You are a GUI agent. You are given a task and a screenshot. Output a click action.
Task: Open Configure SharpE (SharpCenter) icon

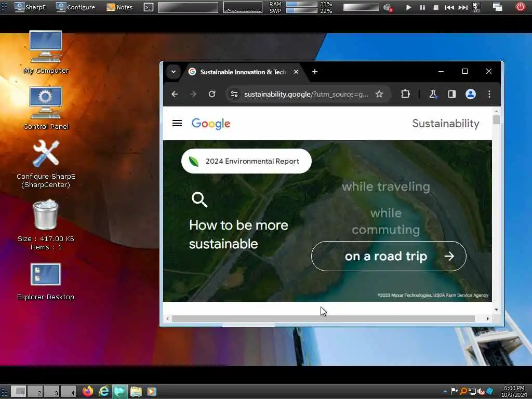[x=46, y=164]
